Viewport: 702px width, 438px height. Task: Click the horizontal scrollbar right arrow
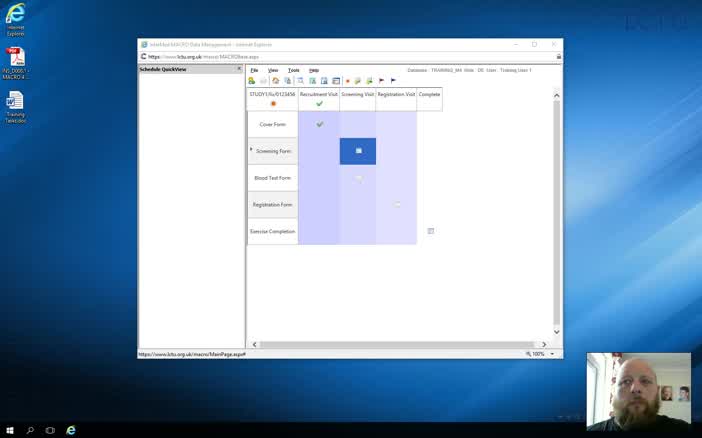[544, 344]
